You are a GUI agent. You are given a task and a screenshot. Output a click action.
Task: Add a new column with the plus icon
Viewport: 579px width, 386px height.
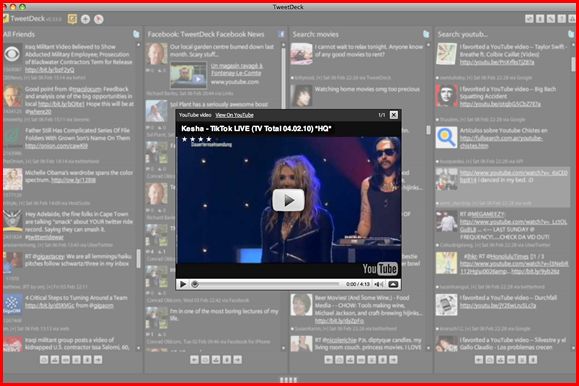pos(85,19)
